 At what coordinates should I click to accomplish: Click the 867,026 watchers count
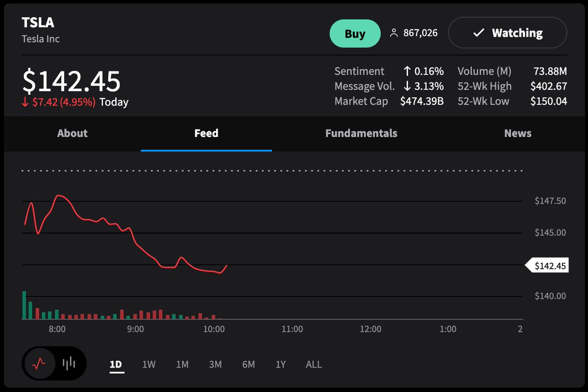point(420,33)
